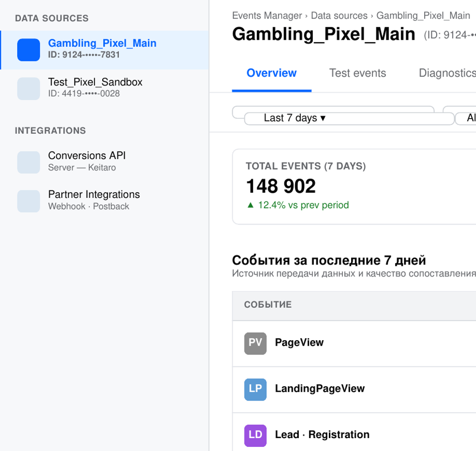Select Conversions API Server — Keitaro entry
The image size is (476, 451).
[x=87, y=161]
